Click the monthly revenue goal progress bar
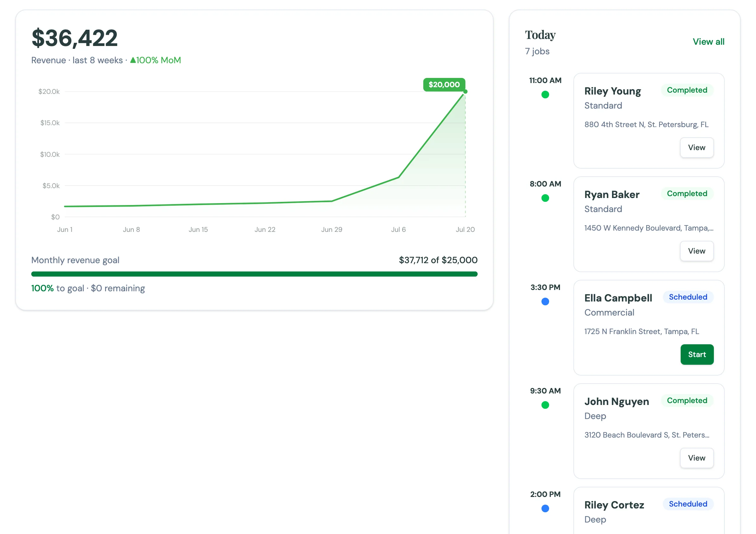The width and height of the screenshot is (756, 534). (254, 274)
